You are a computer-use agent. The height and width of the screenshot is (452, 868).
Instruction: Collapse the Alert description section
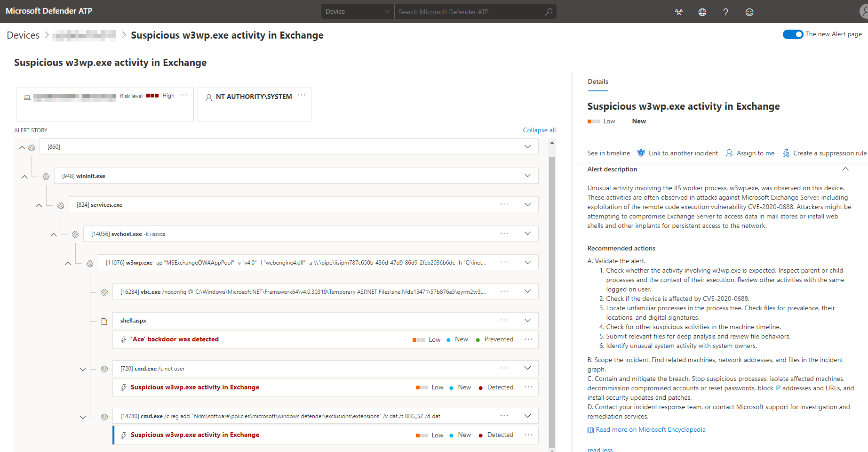pos(845,169)
